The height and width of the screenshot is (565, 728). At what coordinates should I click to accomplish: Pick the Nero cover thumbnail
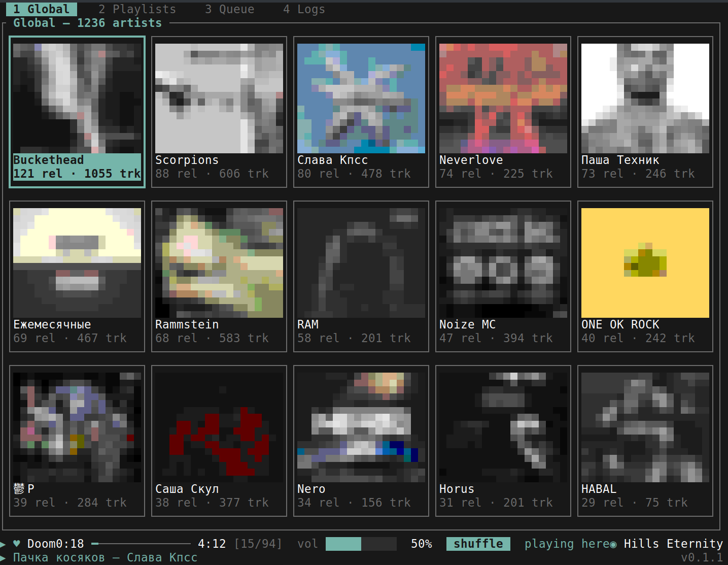(361, 427)
